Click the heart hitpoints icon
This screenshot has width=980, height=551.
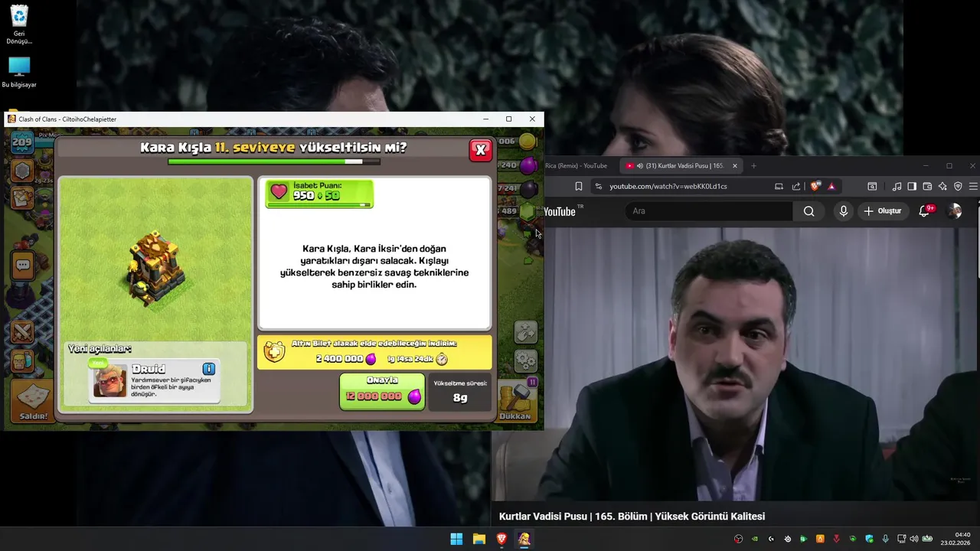279,193
